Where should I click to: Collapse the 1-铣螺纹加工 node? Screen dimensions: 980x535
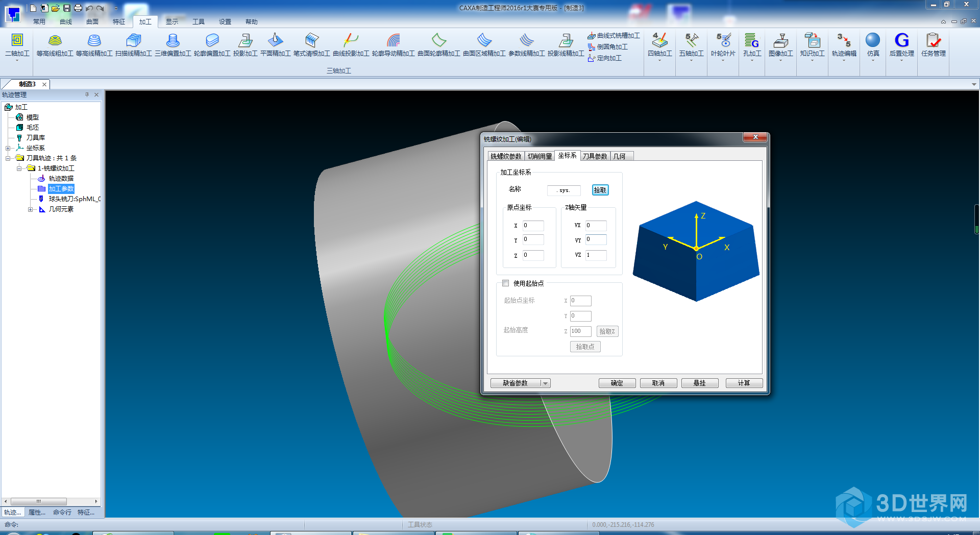click(19, 168)
